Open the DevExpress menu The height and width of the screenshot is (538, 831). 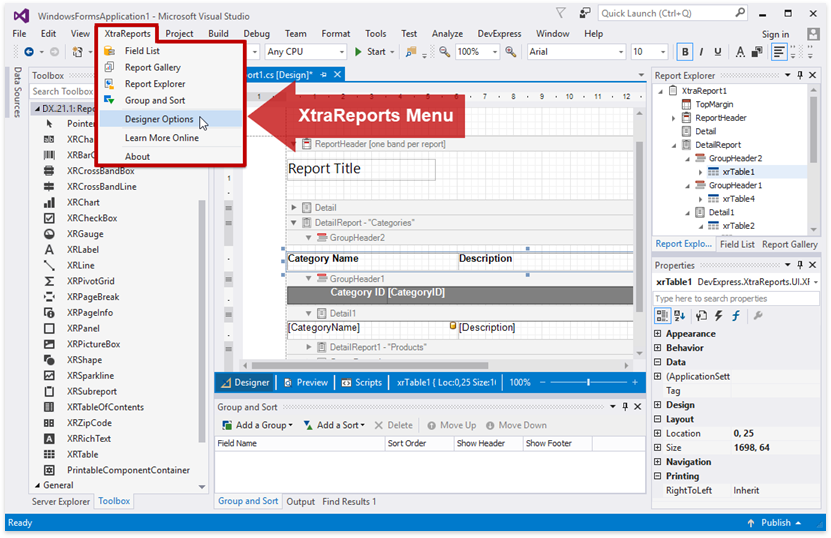click(x=499, y=33)
